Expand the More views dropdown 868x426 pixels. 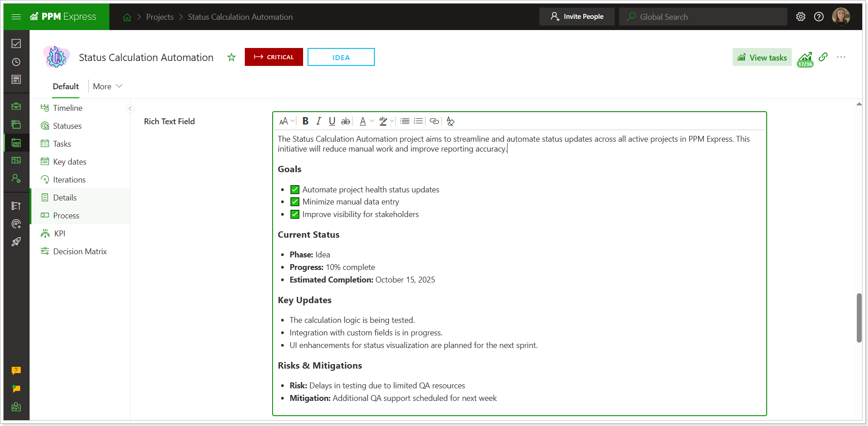point(108,86)
